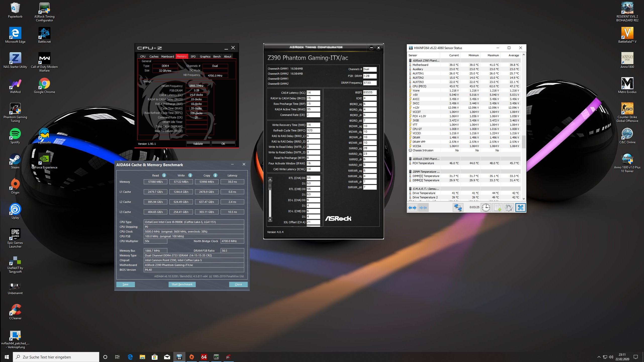This screenshot has height=362, width=644.
Task: Open HWiNFO sensor settings gear
Action: pos(509,208)
